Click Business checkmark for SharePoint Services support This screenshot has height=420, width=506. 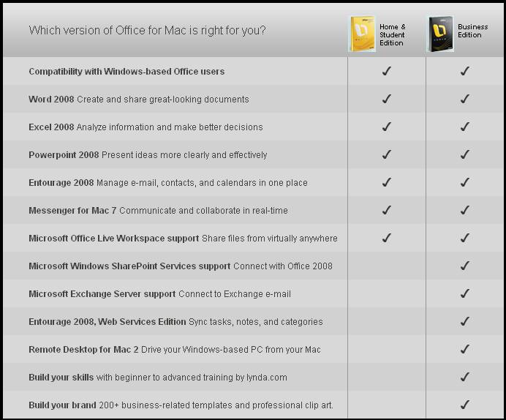tap(465, 266)
